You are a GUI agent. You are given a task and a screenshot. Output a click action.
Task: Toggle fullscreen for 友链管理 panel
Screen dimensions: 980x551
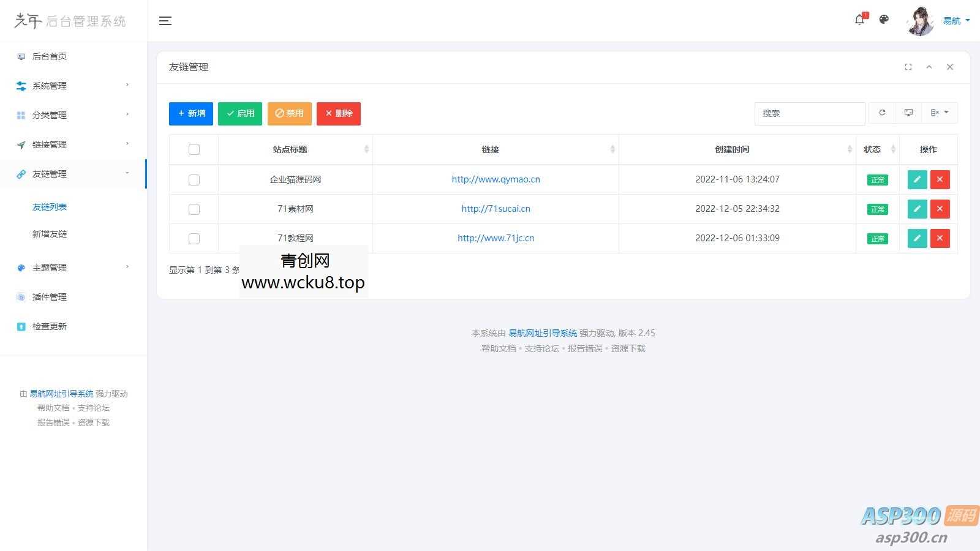click(x=908, y=67)
